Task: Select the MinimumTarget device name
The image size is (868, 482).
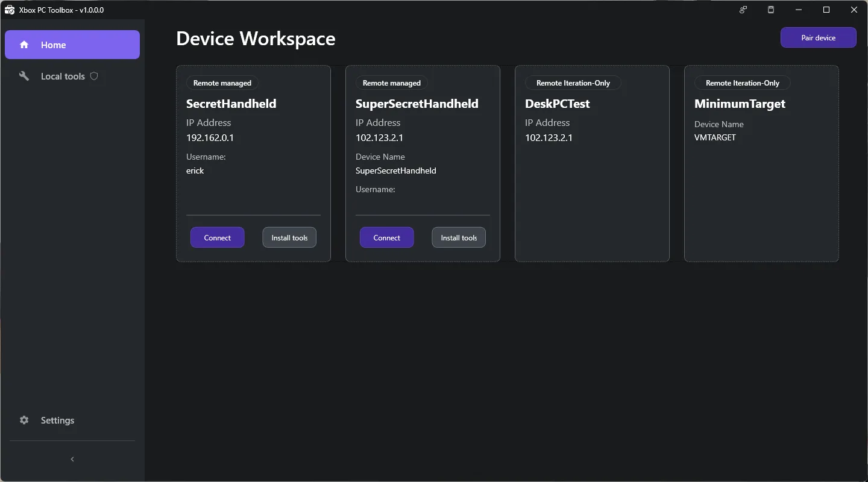Action: pyautogui.click(x=740, y=104)
